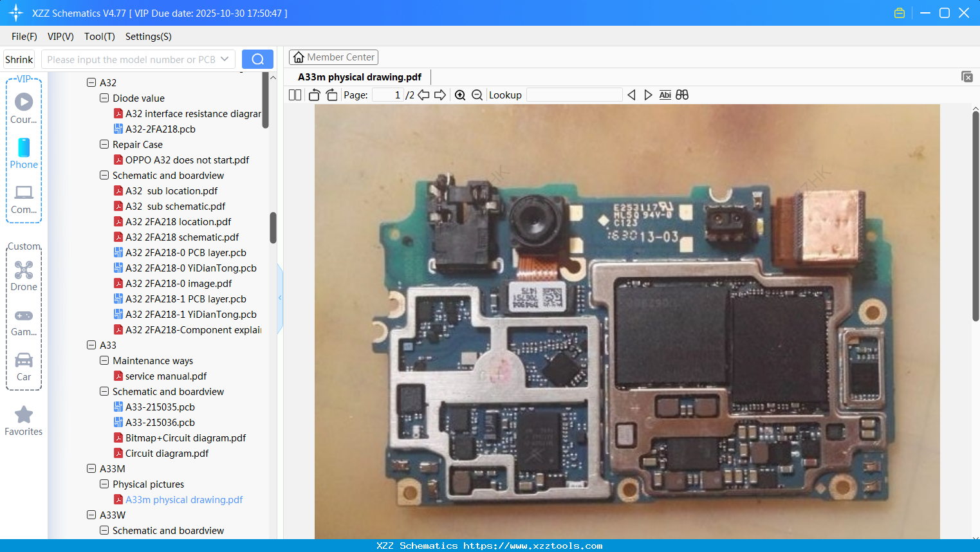Open A33m physical drawing.pdf in tree
The image size is (980, 552).
[184, 500]
